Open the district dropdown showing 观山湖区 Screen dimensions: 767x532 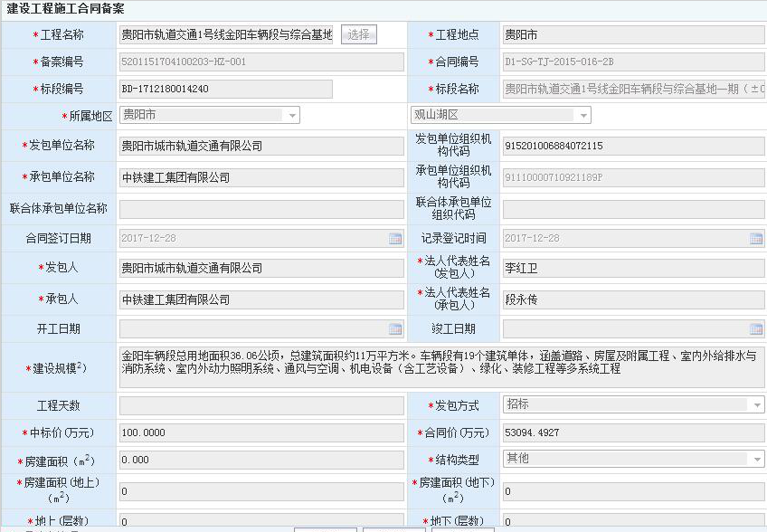[582, 116]
